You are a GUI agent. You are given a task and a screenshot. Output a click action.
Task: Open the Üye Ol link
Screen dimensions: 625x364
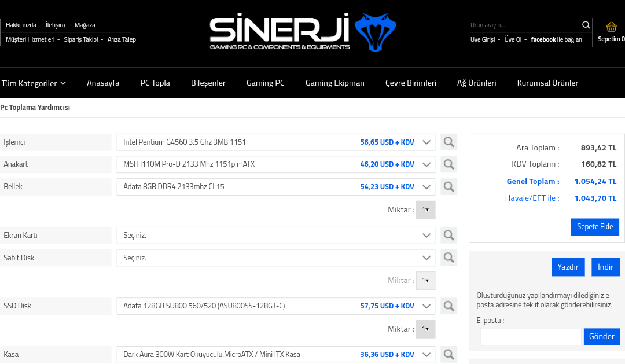(x=513, y=39)
